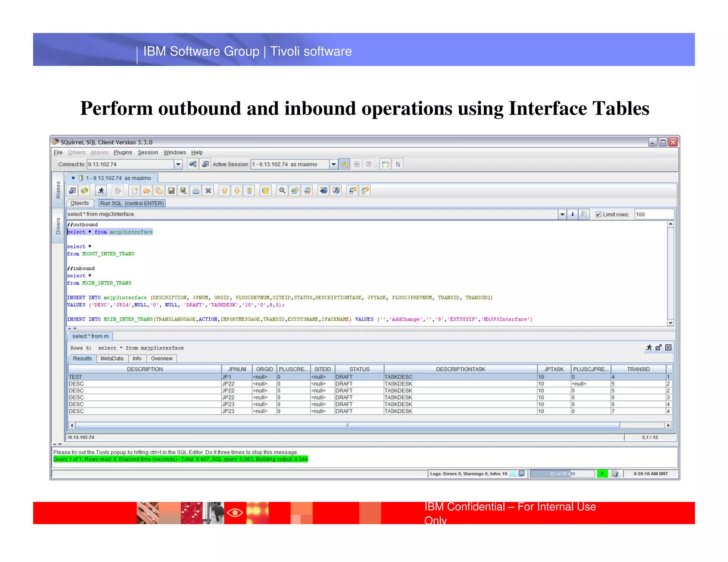The height and width of the screenshot is (562, 728).
Task: Click the results scroll right arrow
Action: [668, 425]
